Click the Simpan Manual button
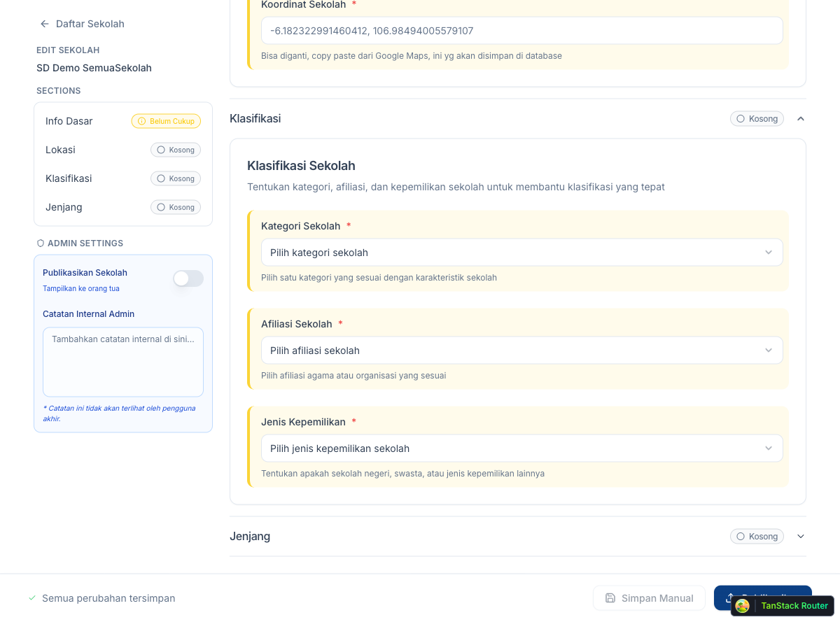 (649, 598)
